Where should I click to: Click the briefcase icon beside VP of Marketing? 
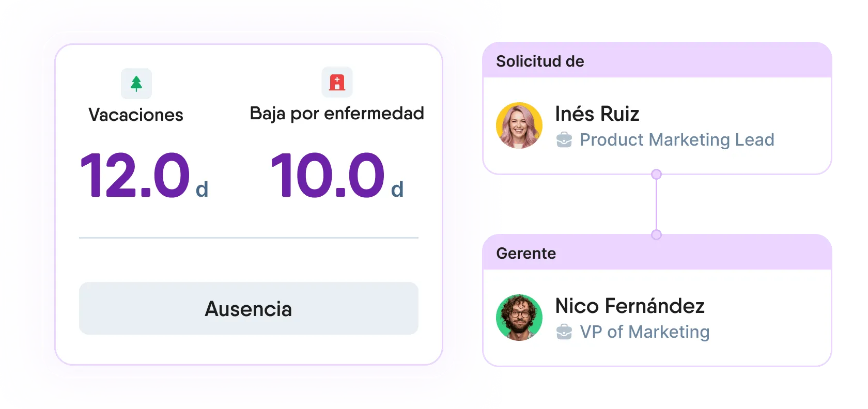pyautogui.click(x=564, y=332)
